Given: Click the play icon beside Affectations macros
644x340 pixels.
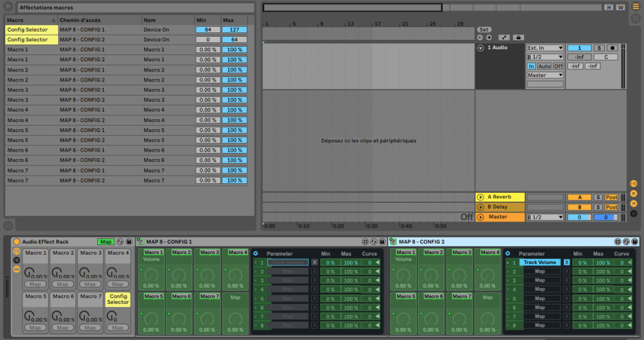Looking at the screenshot, I should click(x=8, y=6).
